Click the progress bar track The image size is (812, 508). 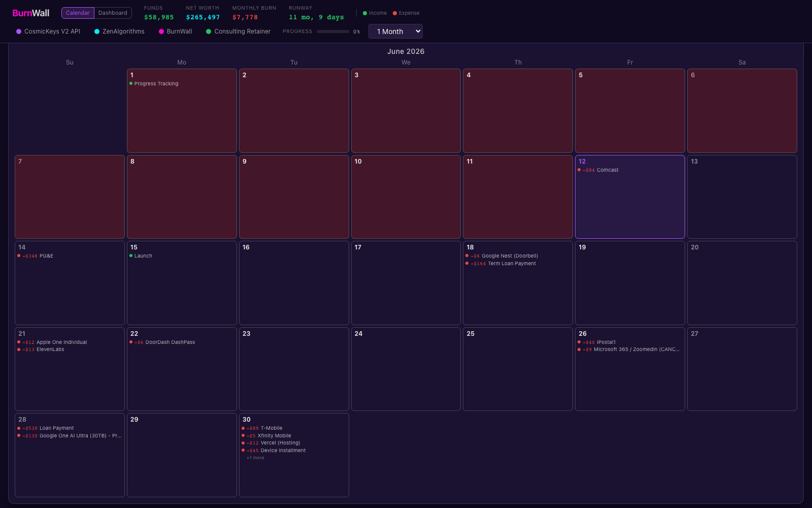pos(333,31)
